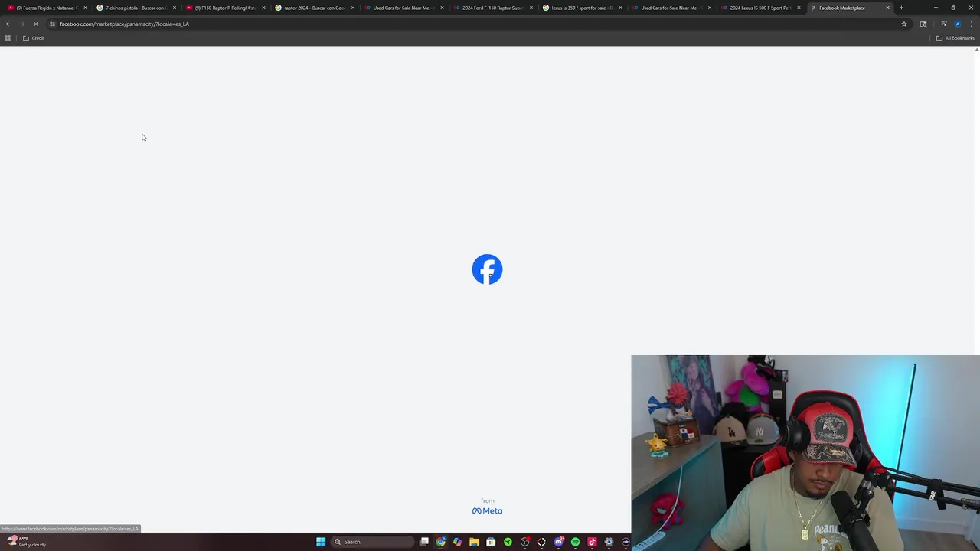
Task: Stop loading the current page
Action: tap(36, 24)
